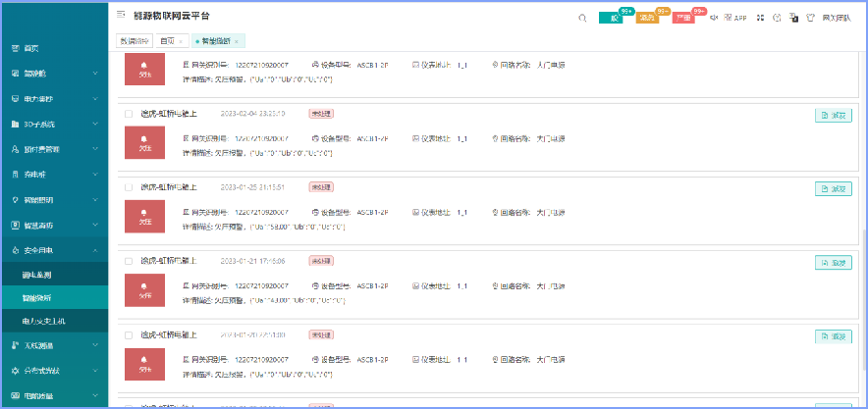Screen dimensions: 868x409
Task: Click the 电能质量 sidebar icon
Action: tap(15, 395)
